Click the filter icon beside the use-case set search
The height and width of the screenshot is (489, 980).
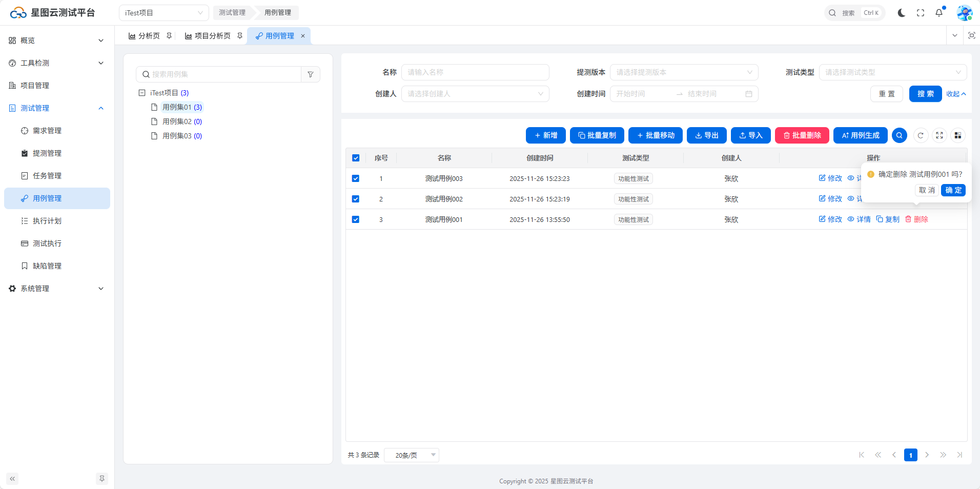click(311, 74)
